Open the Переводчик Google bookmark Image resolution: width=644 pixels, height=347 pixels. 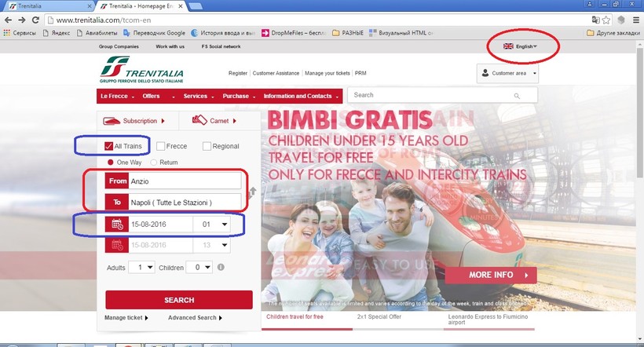154,33
